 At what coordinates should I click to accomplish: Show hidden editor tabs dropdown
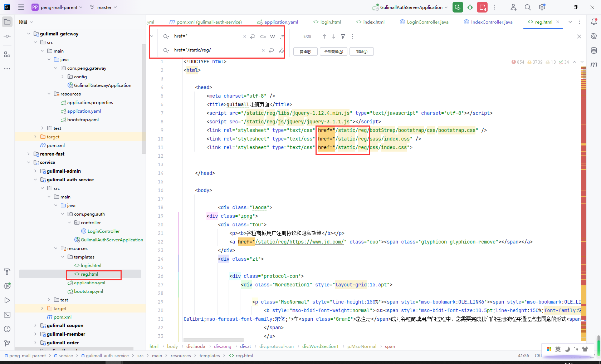coord(570,22)
